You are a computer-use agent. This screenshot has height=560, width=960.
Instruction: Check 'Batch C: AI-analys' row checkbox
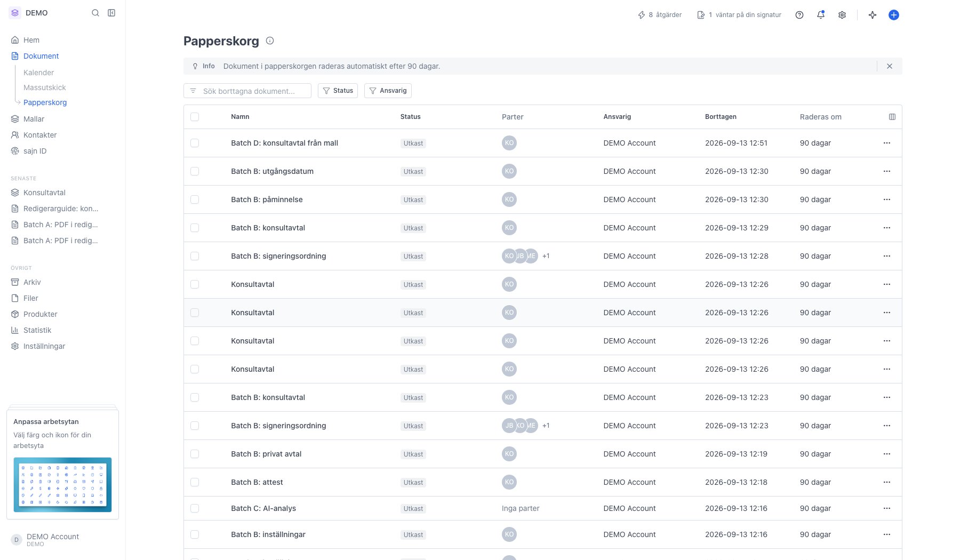[x=195, y=508]
